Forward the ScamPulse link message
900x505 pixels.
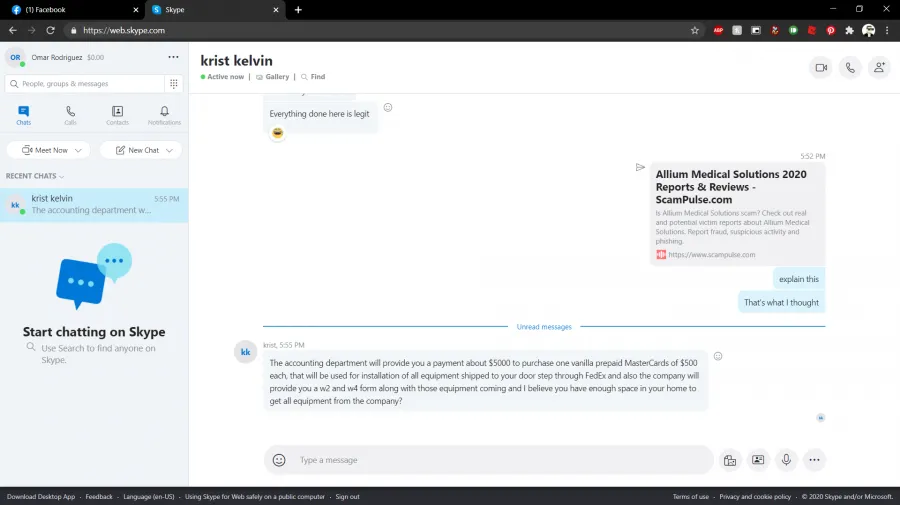pos(640,168)
